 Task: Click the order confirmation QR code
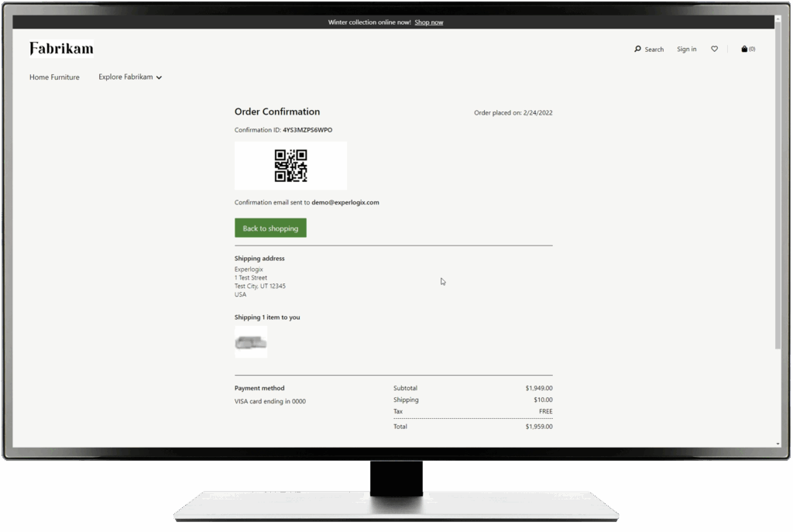point(290,165)
